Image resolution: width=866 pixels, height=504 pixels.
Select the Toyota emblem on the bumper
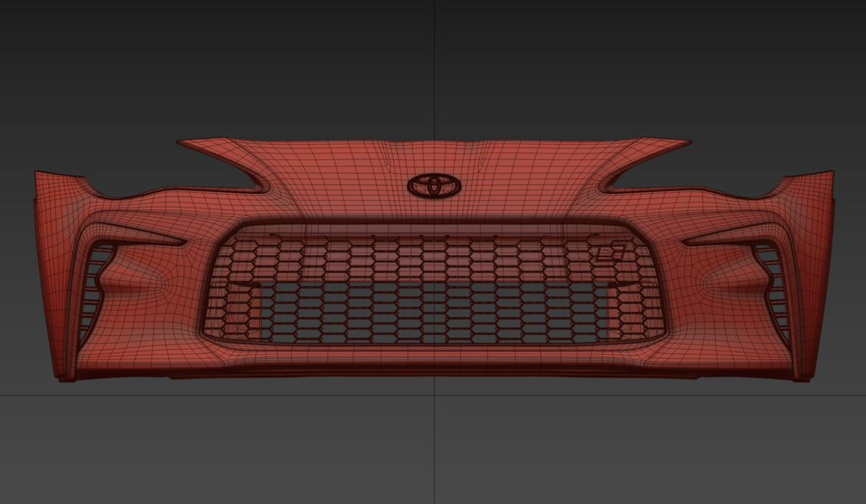coord(434,186)
